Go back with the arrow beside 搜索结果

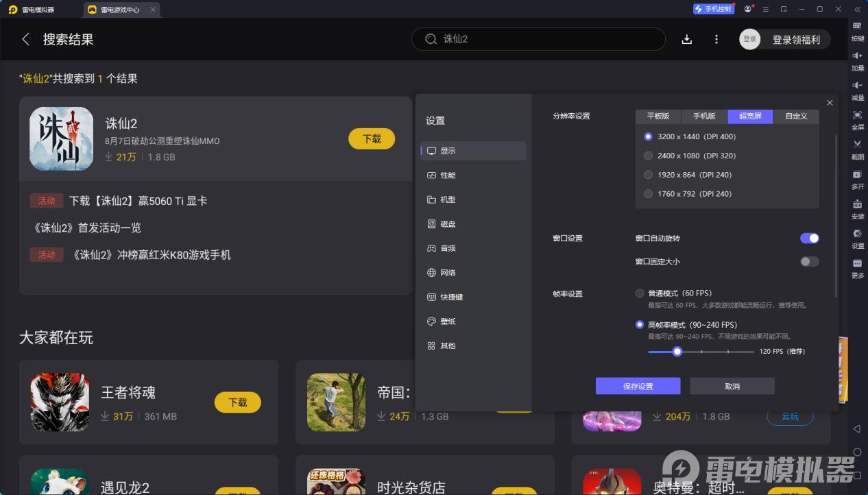[x=25, y=39]
